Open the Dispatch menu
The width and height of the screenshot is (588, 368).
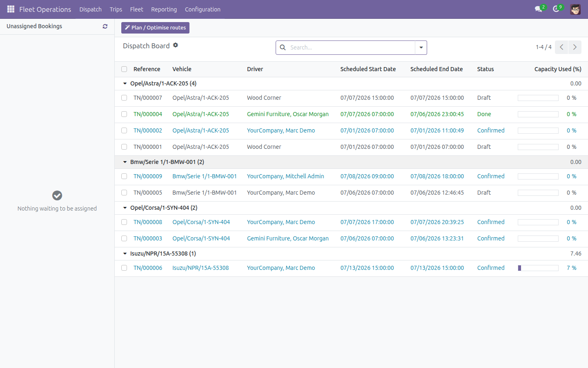pos(90,9)
